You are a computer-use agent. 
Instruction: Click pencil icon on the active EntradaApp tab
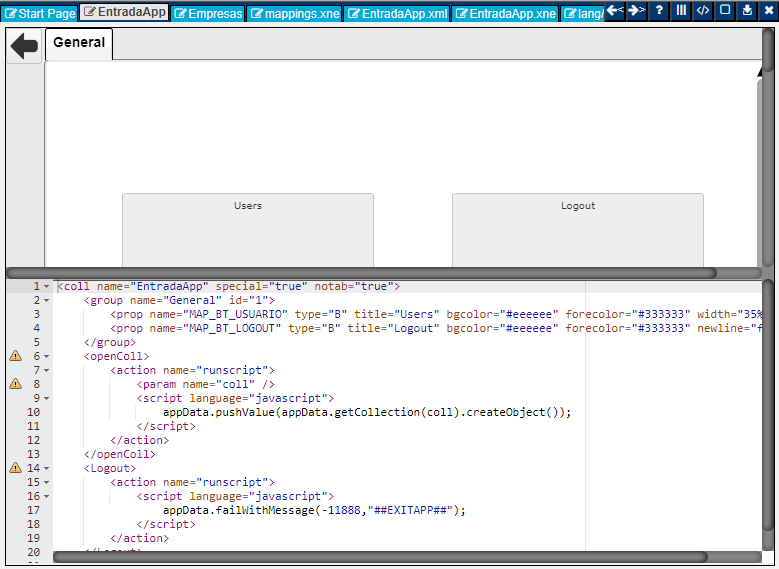tap(89, 11)
